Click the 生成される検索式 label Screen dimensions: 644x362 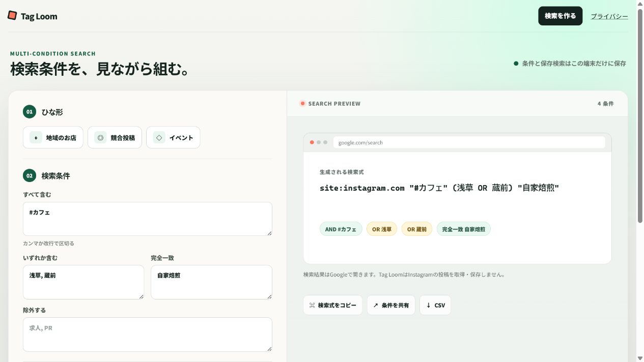coord(342,172)
